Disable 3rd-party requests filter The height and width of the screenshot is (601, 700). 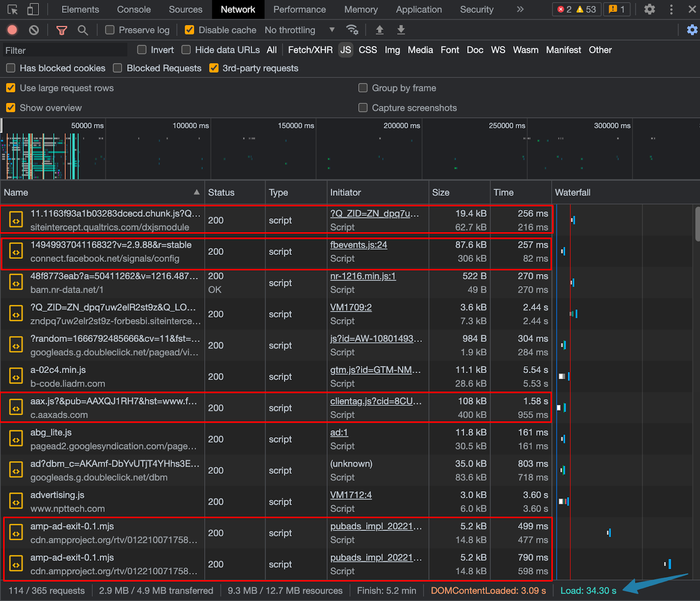[x=214, y=68]
